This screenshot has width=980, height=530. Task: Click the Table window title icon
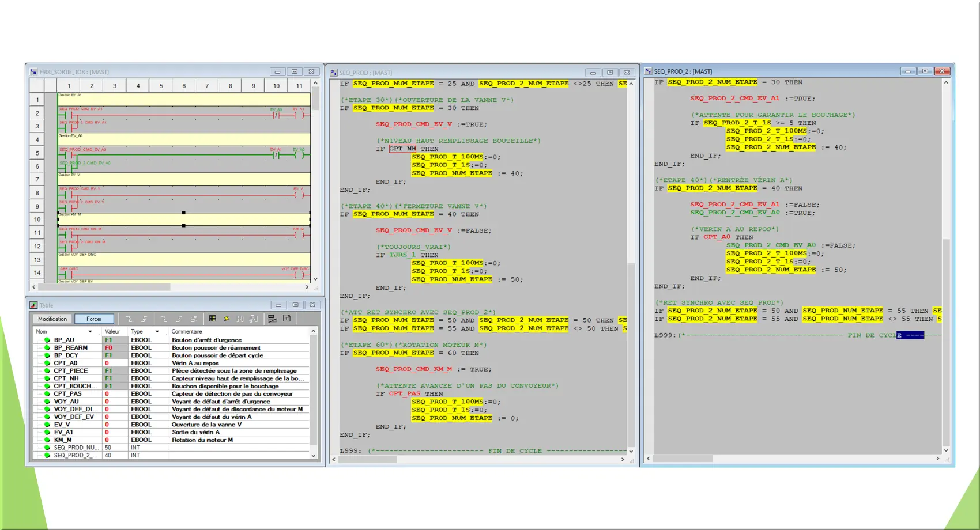point(33,305)
